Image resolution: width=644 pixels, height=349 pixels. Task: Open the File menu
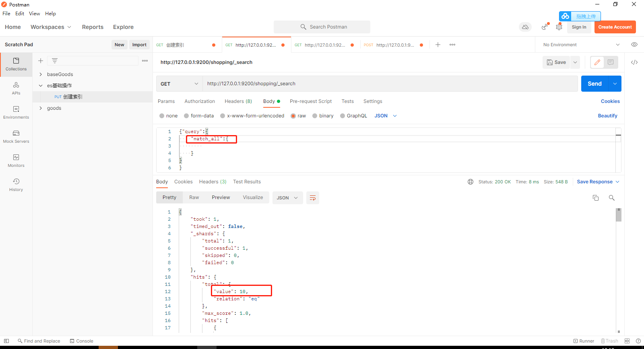tap(6, 14)
